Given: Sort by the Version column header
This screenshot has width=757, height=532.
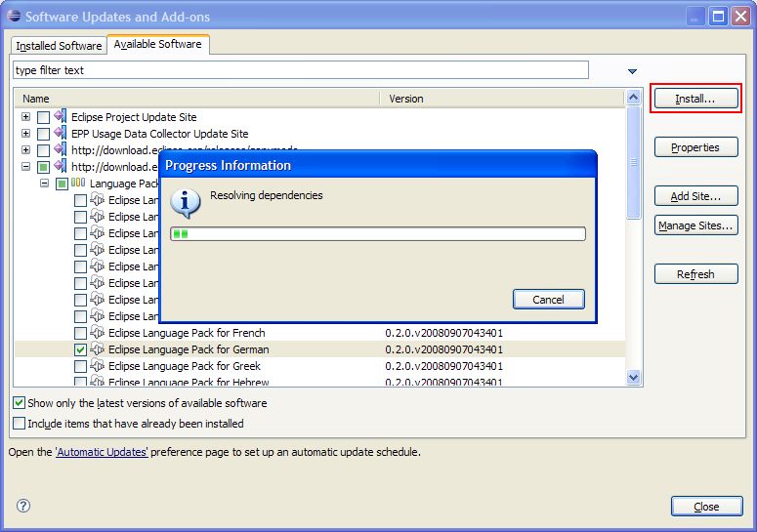Looking at the screenshot, I should pyautogui.click(x=503, y=99).
